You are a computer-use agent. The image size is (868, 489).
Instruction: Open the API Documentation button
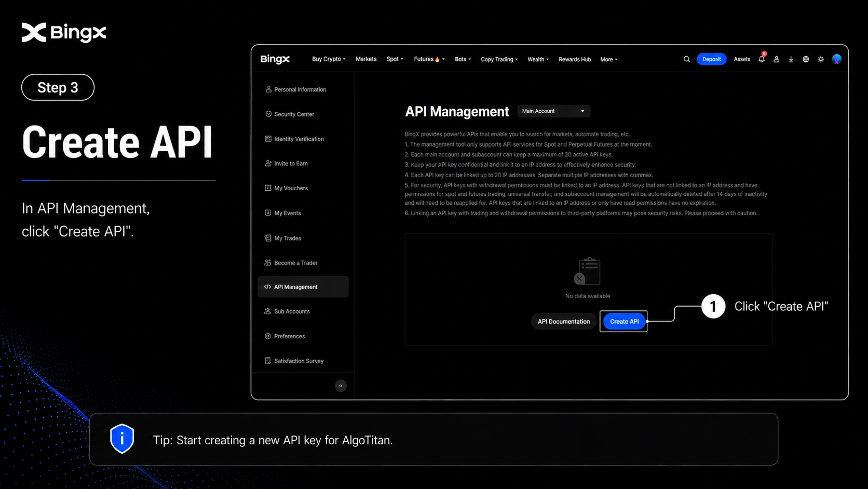[x=564, y=322]
